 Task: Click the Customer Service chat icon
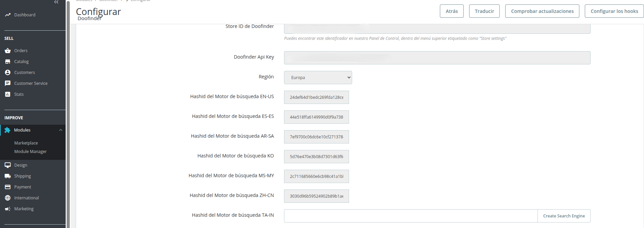(7, 83)
